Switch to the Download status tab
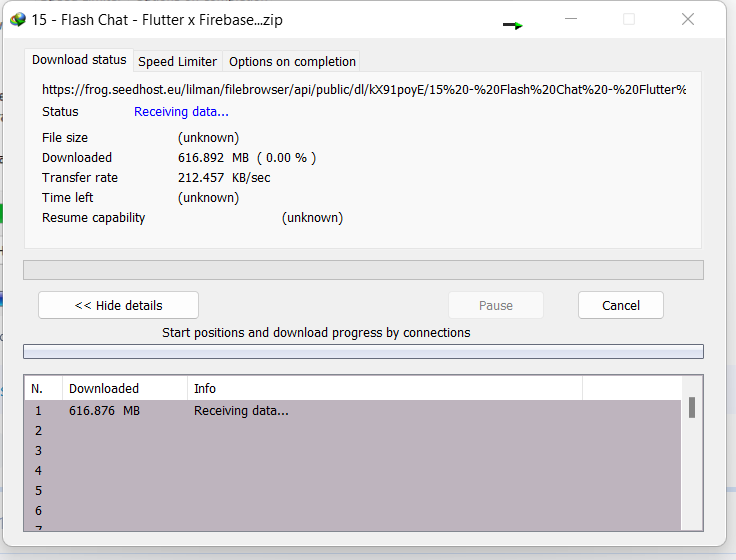The image size is (736, 560). tap(79, 60)
